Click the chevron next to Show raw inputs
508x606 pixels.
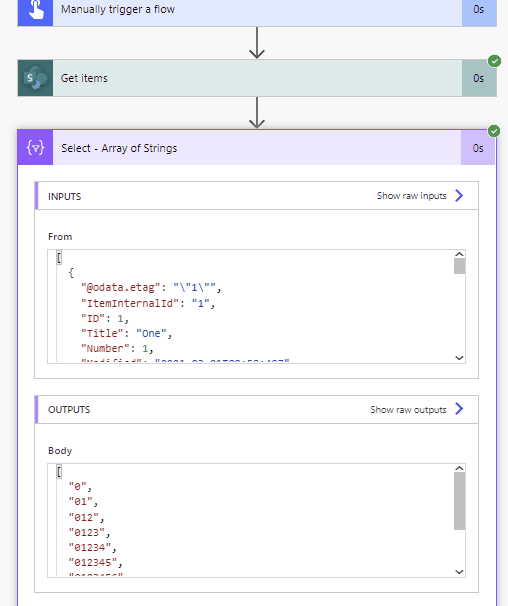(x=459, y=196)
